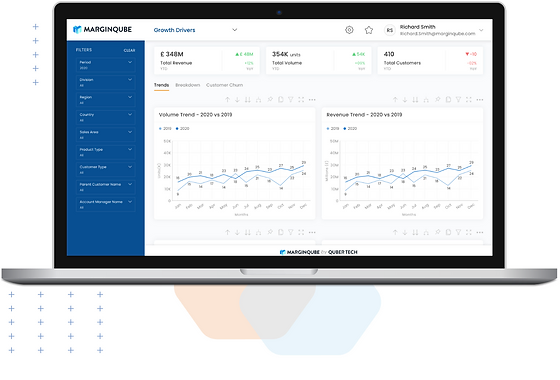Open focus mode for Volume Trend chart
The height and width of the screenshot is (380, 560).
[301, 100]
